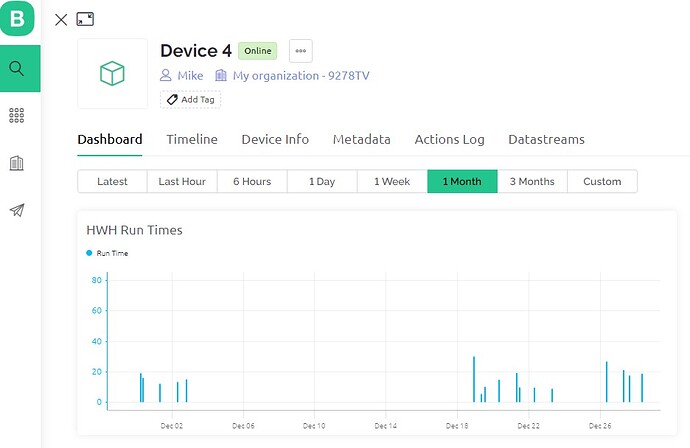Image resolution: width=690 pixels, height=448 pixels.
Task: Click the Dec 10 axis label
Action: [314, 426]
